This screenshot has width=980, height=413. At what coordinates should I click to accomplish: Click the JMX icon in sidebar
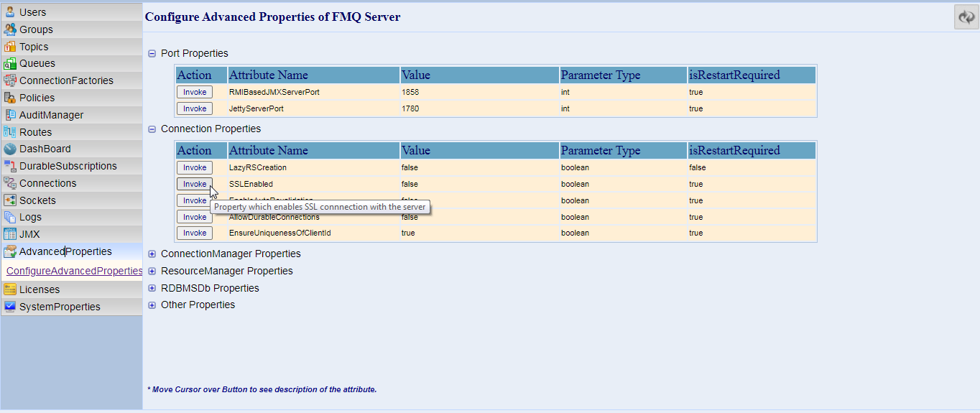click(x=9, y=234)
